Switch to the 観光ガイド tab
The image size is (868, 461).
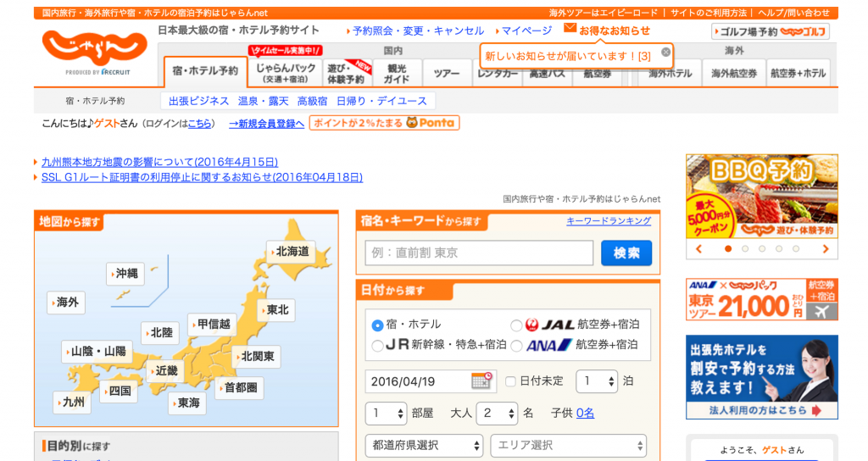[397, 73]
